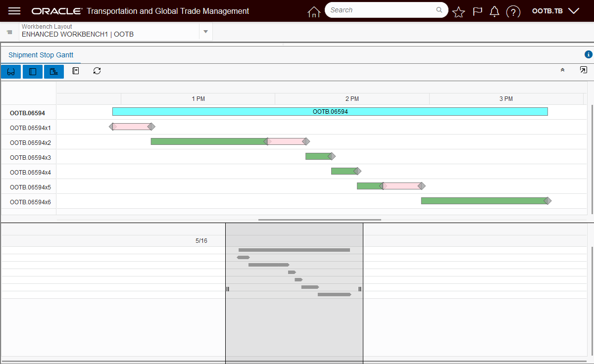
Task: Click the 3 PM time axis label
Action: pyautogui.click(x=506, y=99)
